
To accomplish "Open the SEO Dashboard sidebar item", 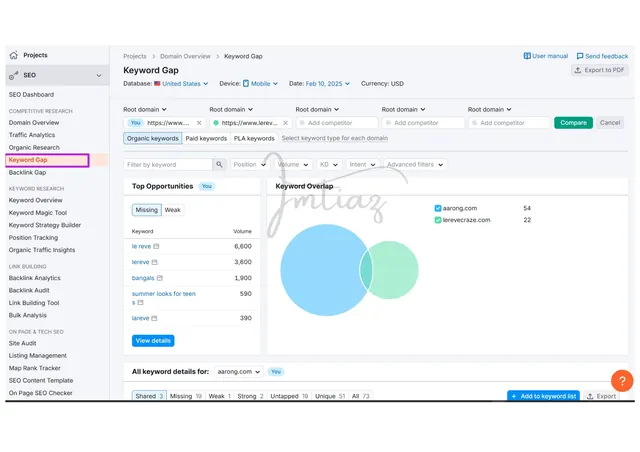I will pyautogui.click(x=31, y=95).
